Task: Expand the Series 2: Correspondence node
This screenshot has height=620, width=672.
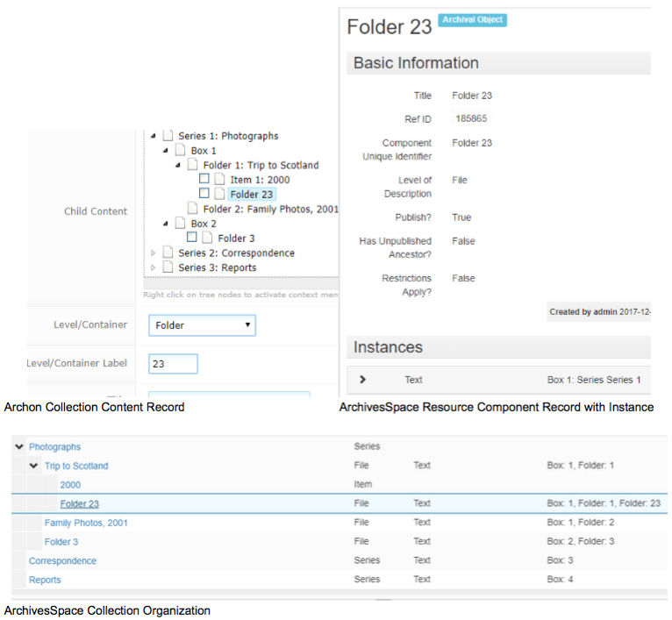Action: 153,253
